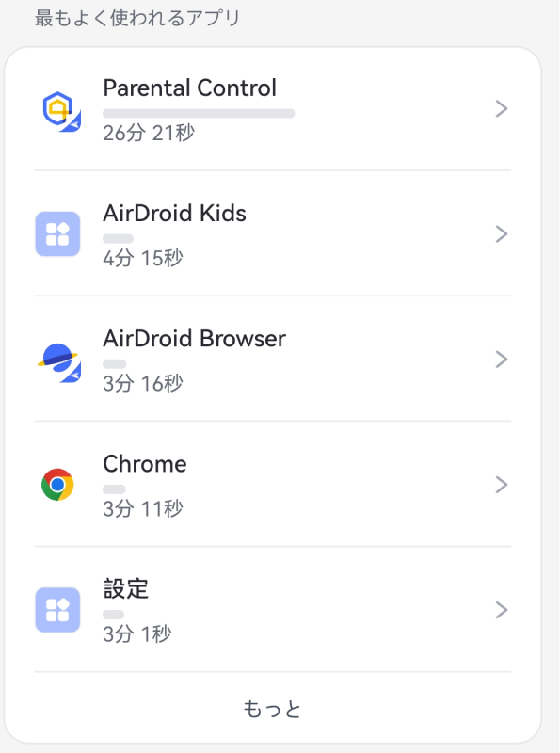Expand the Parental Control row chevron

502,108
